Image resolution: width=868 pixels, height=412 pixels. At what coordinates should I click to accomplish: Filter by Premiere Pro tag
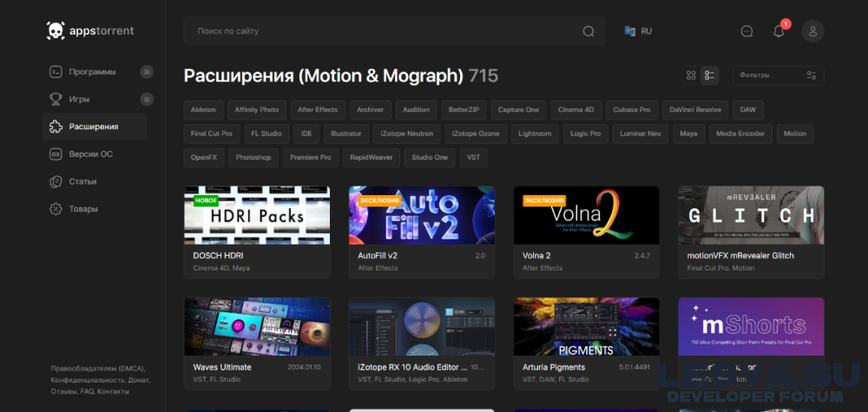click(x=311, y=158)
